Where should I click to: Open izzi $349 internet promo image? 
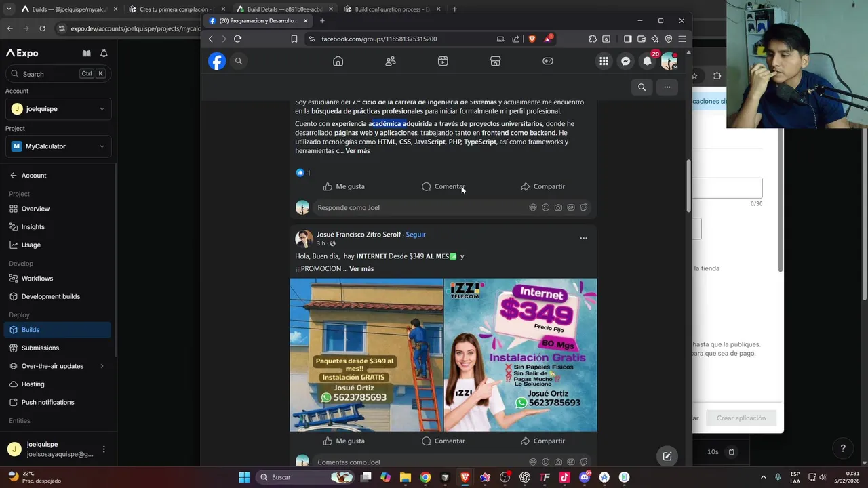point(521,355)
